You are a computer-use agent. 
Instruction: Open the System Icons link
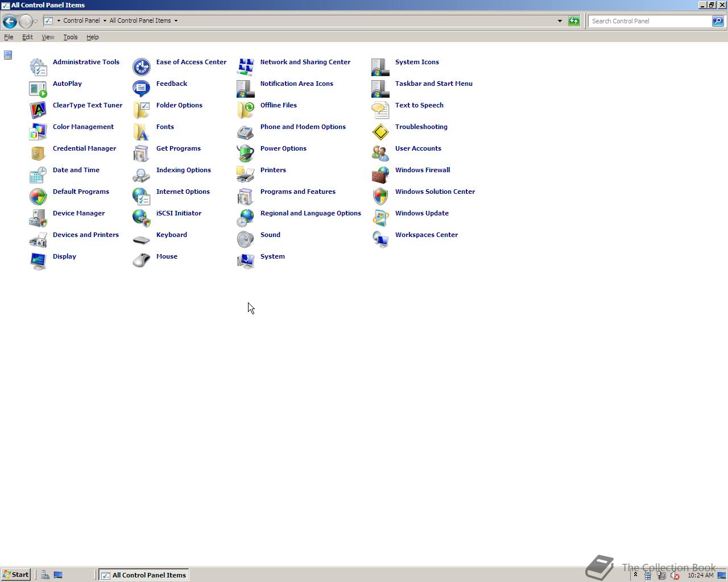click(417, 62)
